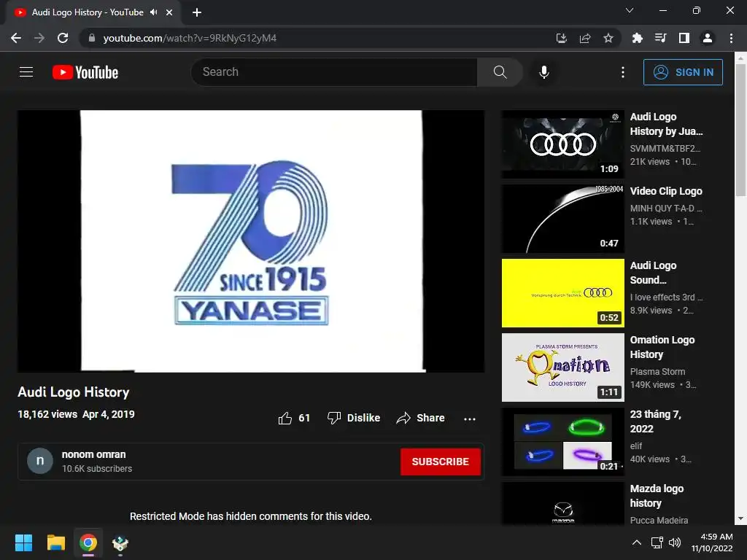Open the Chrome three-dot menu
Screen dimensions: 747x560
[731, 38]
